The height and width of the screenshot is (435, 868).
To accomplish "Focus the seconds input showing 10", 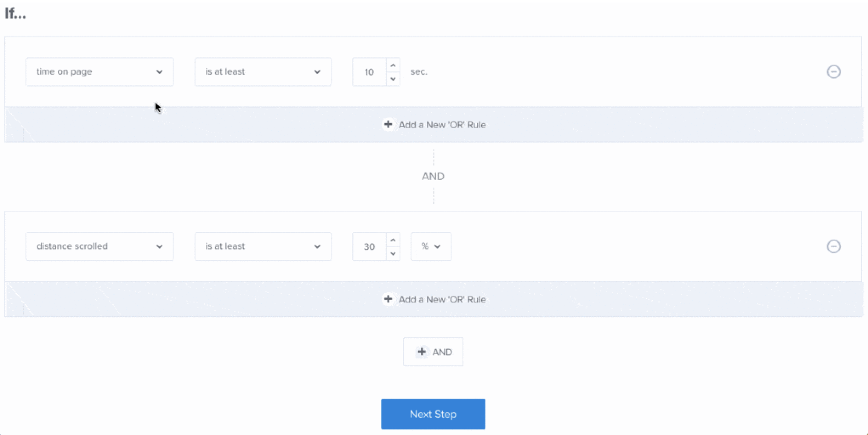I will pos(369,72).
